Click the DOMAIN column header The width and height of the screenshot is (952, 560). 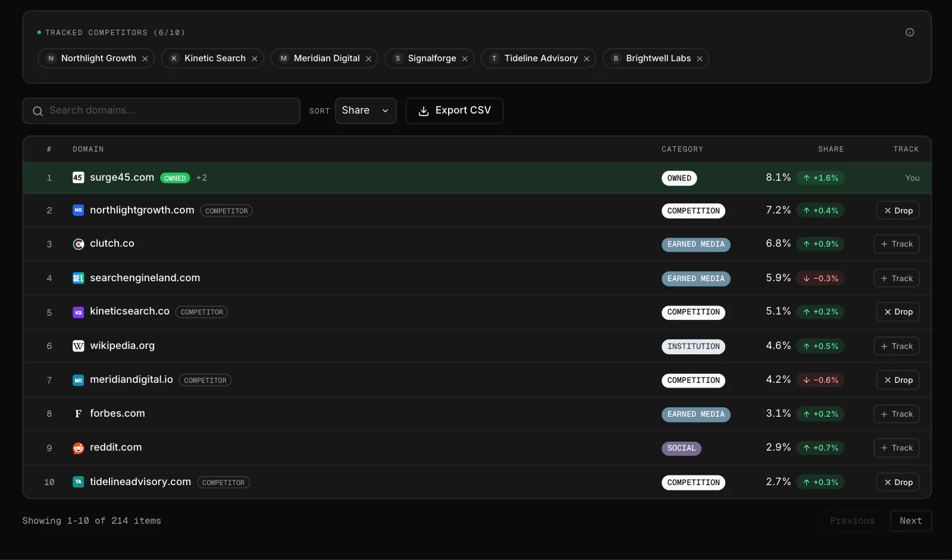click(88, 149)
